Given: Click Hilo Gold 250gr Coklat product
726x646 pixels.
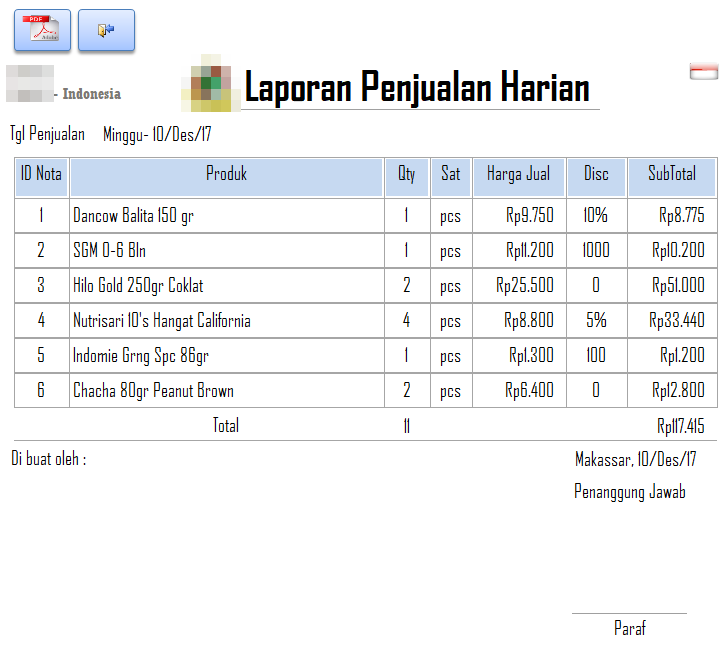Looking at the screenshot, I should pos(138,286).
